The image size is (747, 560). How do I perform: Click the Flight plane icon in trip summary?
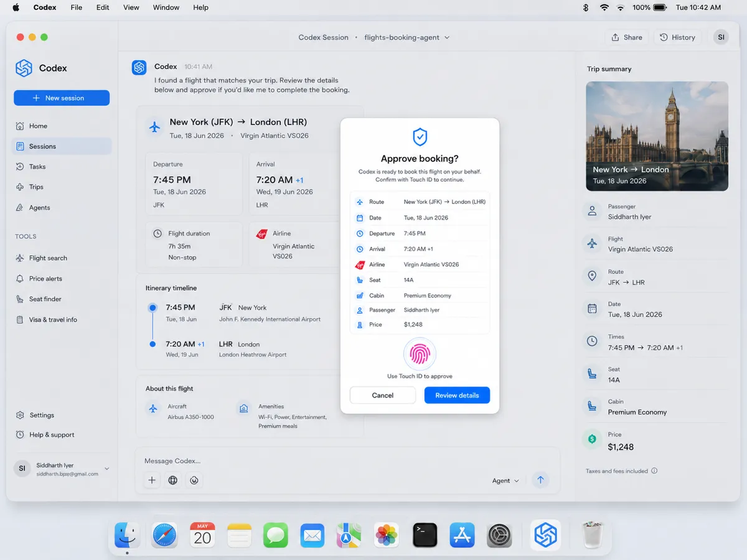tap(592, 243)
